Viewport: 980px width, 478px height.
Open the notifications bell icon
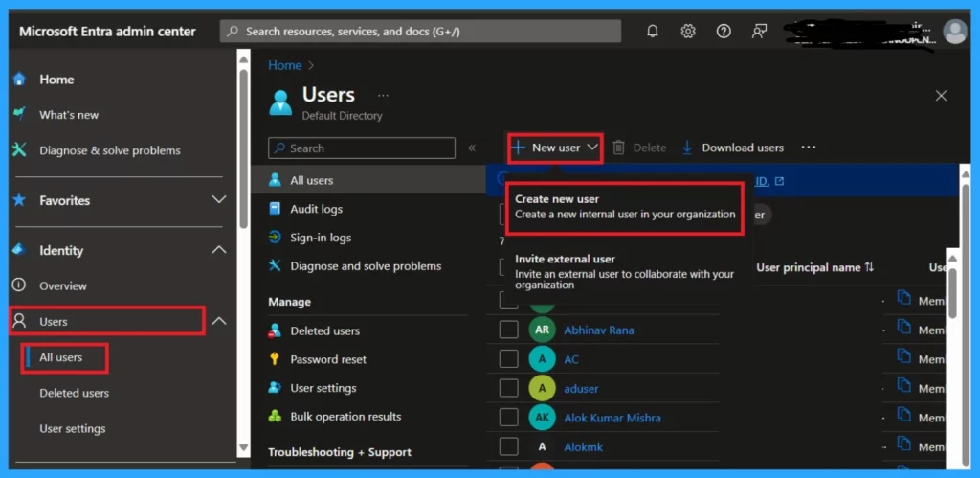click(x=652, y=32)
